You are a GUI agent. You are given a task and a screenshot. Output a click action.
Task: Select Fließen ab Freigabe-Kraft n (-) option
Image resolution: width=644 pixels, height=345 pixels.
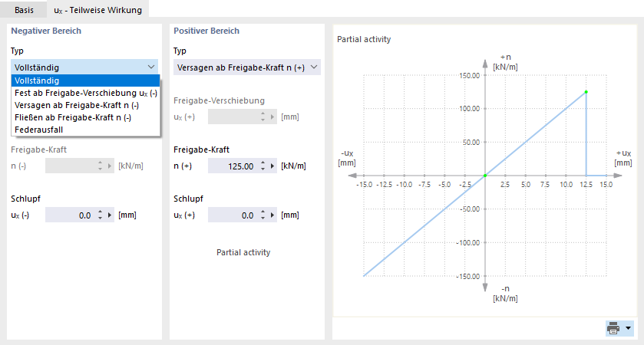73,117
